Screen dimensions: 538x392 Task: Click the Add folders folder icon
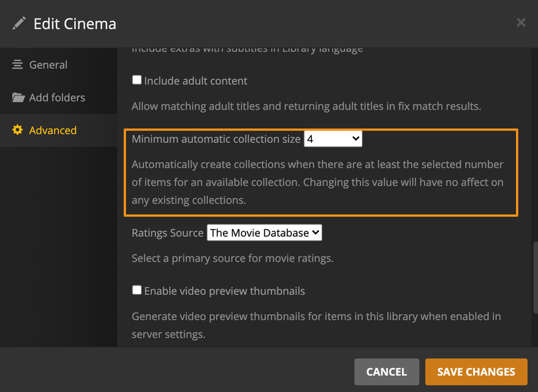point(18,98)
